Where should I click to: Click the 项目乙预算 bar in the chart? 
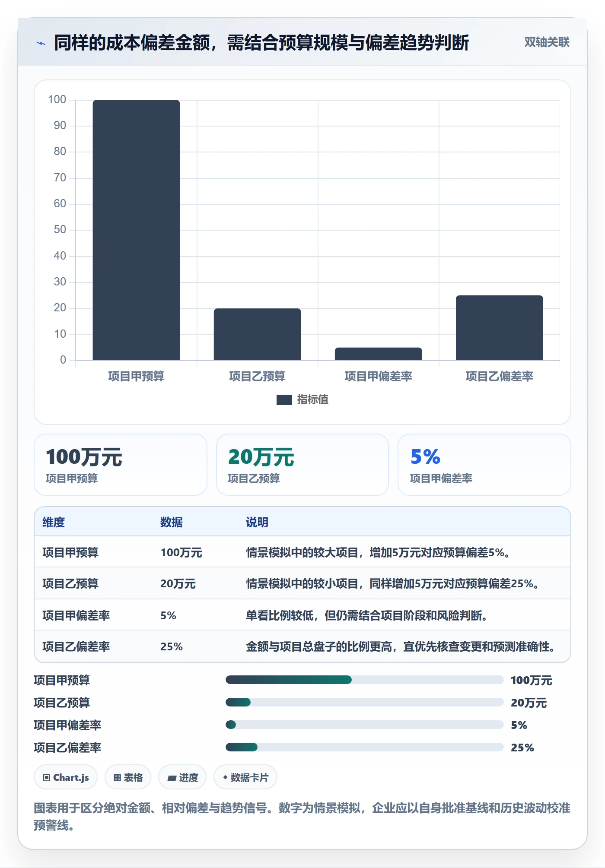pyautogui.click(x=257, y=334)
